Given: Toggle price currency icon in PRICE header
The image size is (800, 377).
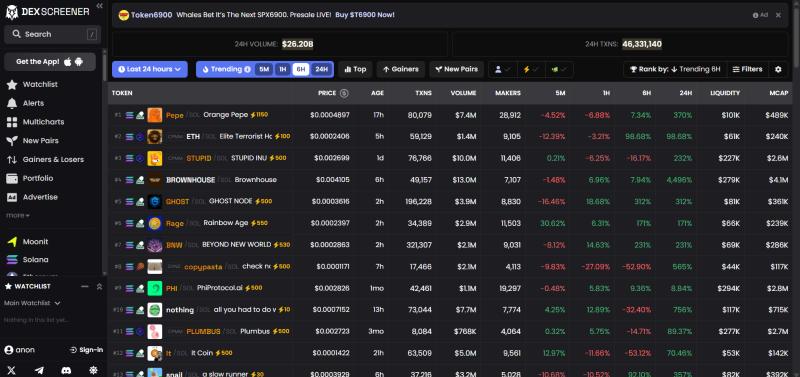Looking at the screenshot, I should click(x=344, y=93).
